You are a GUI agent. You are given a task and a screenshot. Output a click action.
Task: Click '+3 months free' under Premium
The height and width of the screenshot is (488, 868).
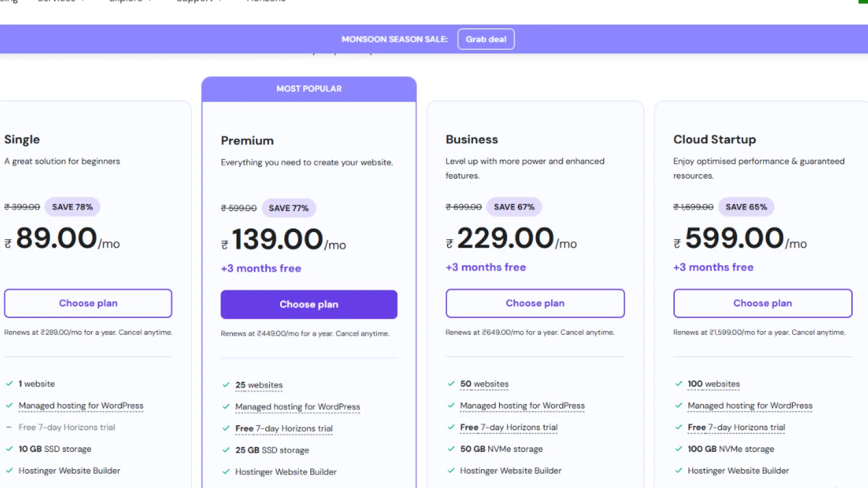point(261,268)
